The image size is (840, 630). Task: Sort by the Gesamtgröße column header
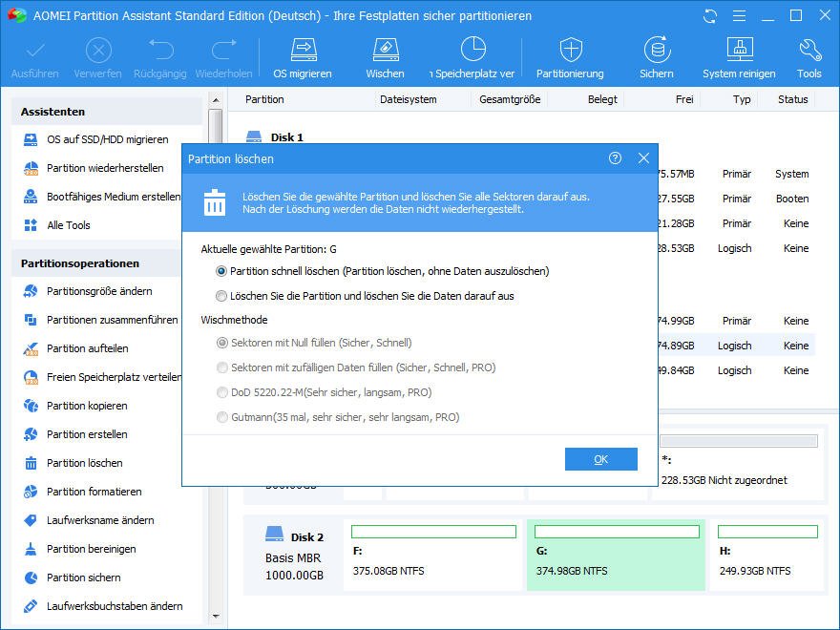point(510,99)
